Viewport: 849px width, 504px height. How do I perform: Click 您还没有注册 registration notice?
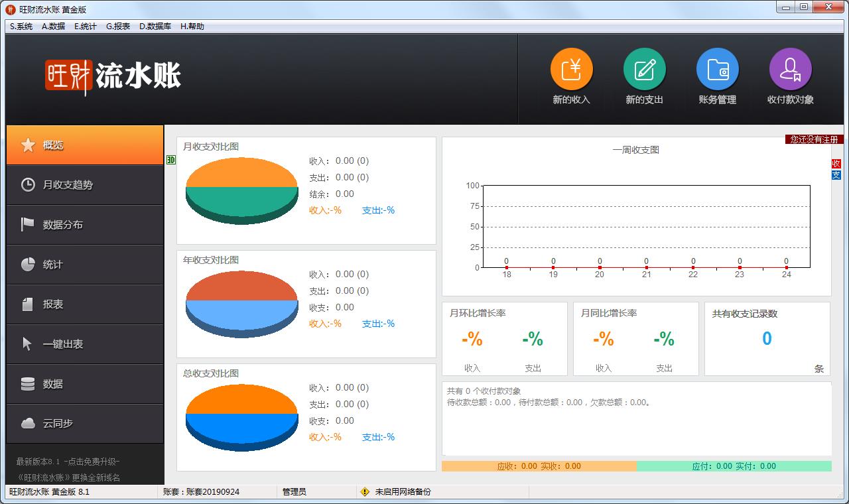(815, 139)
